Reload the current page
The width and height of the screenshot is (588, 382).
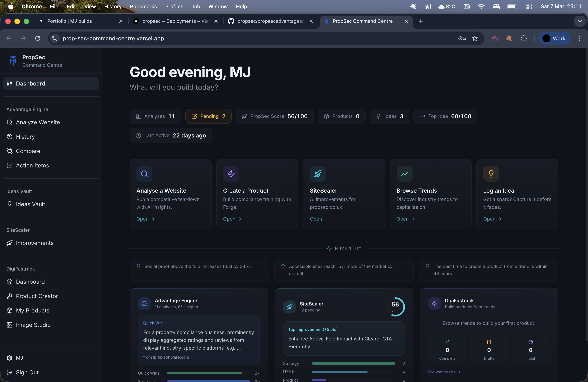(x=38, y=38)
